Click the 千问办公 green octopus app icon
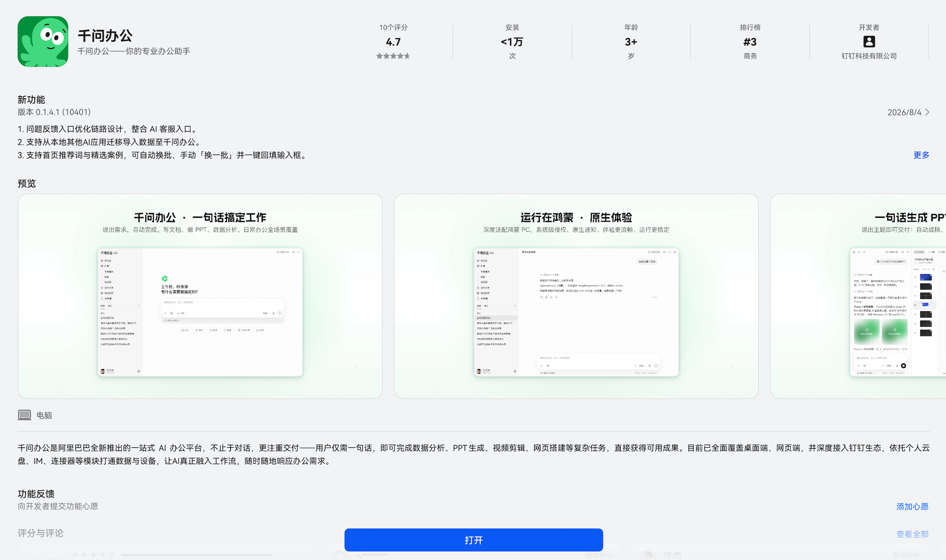The width and height of the screenshot is (946, 560). [43, 41]
